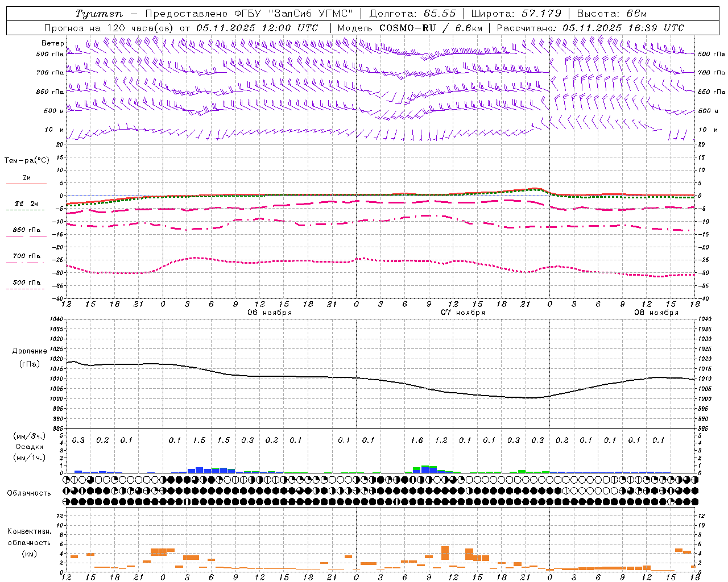Click the "Модель COSMO-RU / 6.6км" label
Screen dimensions: 728x582
click(x=410, y=28)
